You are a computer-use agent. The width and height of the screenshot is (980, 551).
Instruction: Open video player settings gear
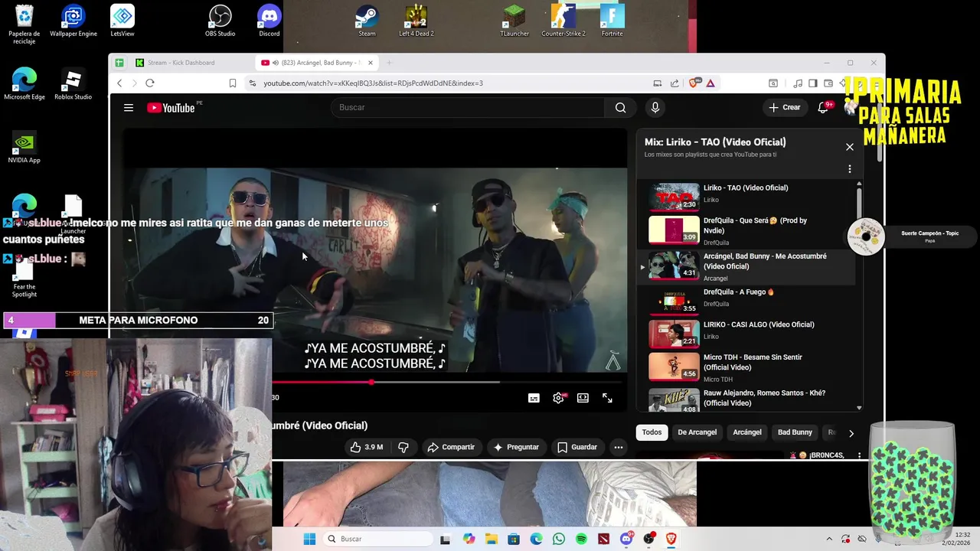[559, 398]
